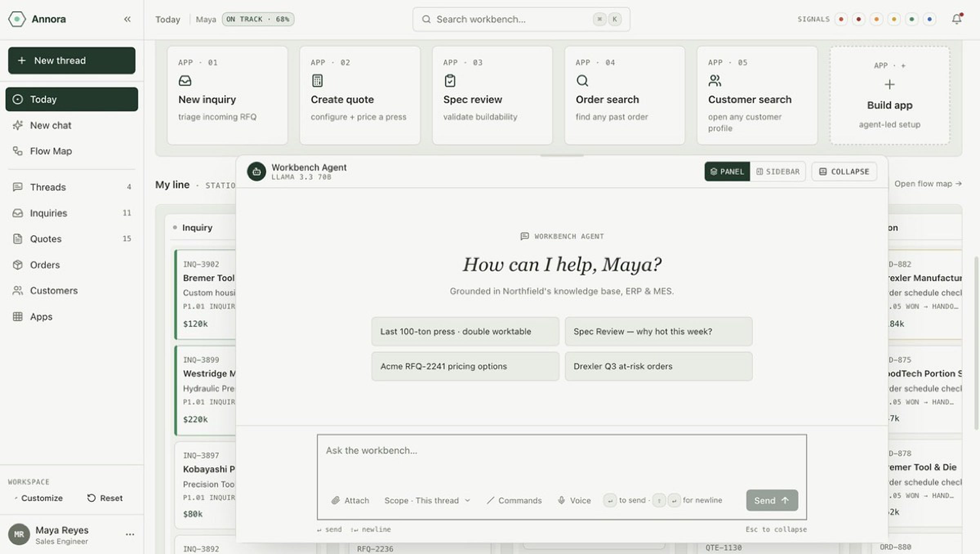The width and height of the screenshot is (980, 554).
Task: Click the Orders box icon
Action: click(x=18, y=265)
